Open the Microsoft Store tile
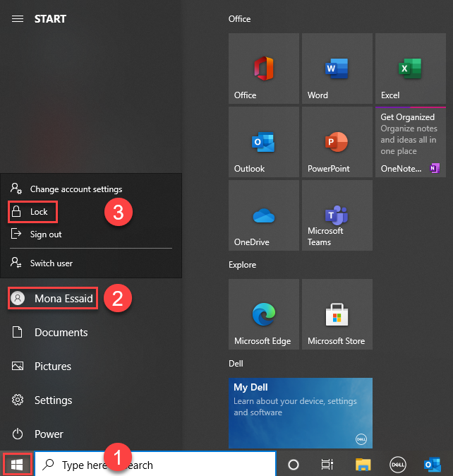Image resolution: width=453 pixels, height=476 pixels. pos(337,314)
